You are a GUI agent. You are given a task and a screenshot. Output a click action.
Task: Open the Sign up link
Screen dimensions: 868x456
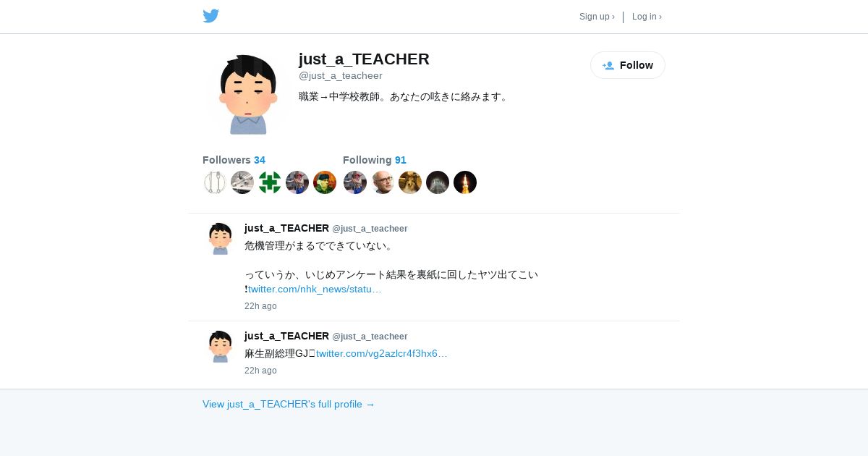(597, 17)
